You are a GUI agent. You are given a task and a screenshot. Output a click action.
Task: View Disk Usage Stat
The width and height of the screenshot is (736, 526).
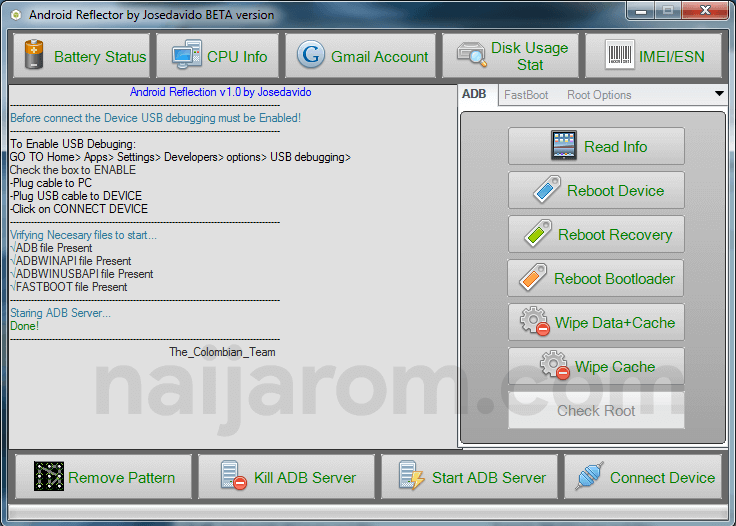click(x=510, y=55)
